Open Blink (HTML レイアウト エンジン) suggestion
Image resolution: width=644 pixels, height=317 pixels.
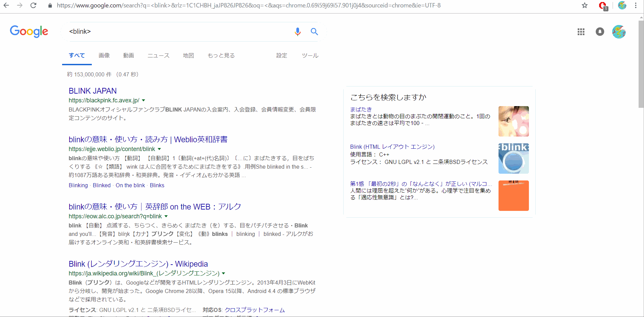tap(393, 147)
